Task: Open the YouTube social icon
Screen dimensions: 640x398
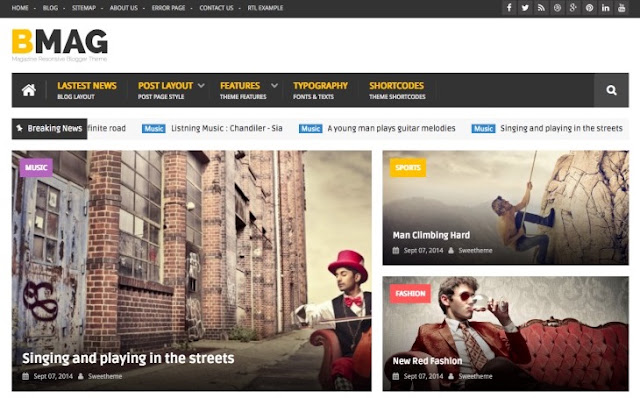Action: pos(621,8)
